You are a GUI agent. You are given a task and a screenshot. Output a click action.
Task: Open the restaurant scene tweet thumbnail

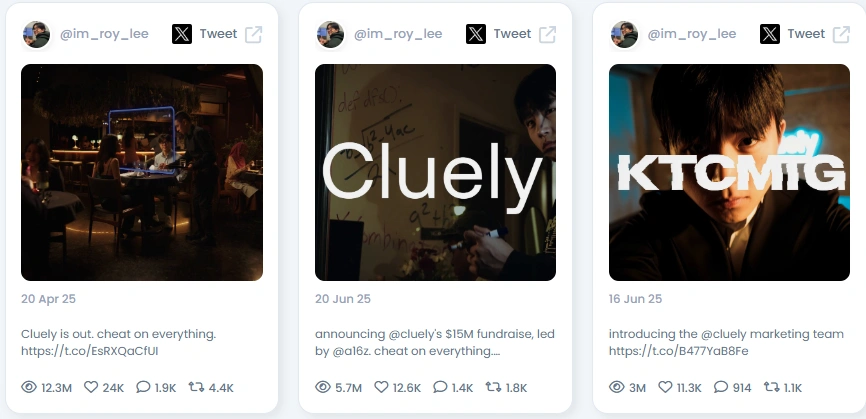(x=142, y=172)
